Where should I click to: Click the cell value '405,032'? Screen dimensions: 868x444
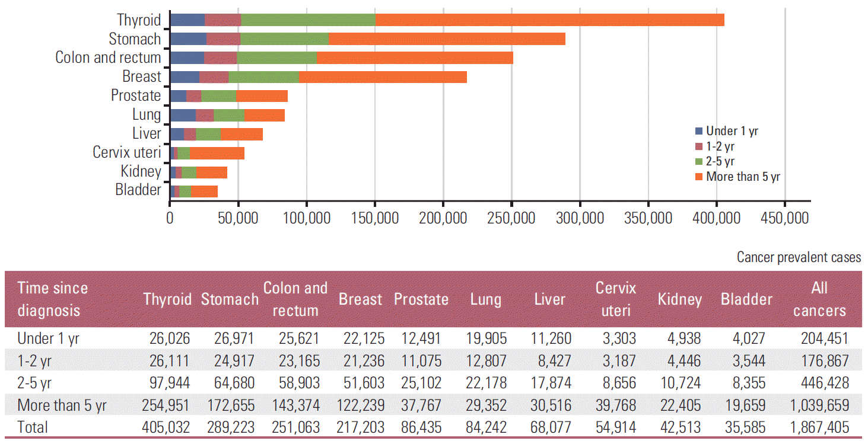pyautogui.click(x=166, y=427)
